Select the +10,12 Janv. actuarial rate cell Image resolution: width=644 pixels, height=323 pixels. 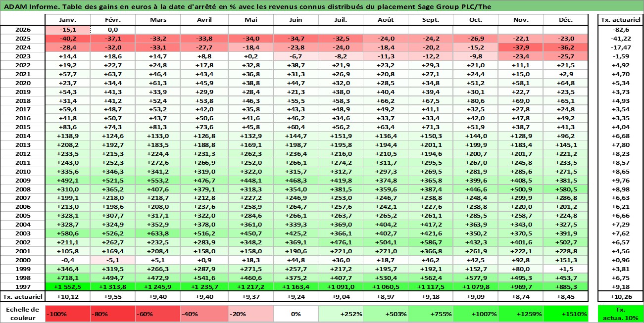coord(67,296)
